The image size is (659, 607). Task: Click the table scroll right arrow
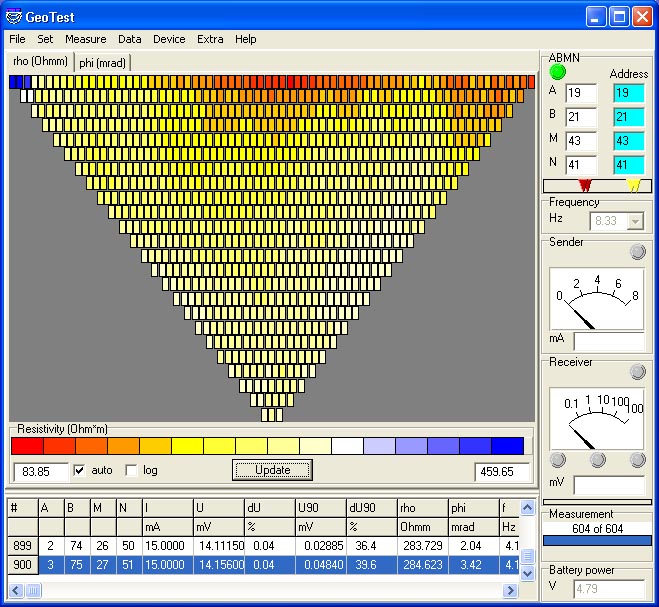coord(511,591)
